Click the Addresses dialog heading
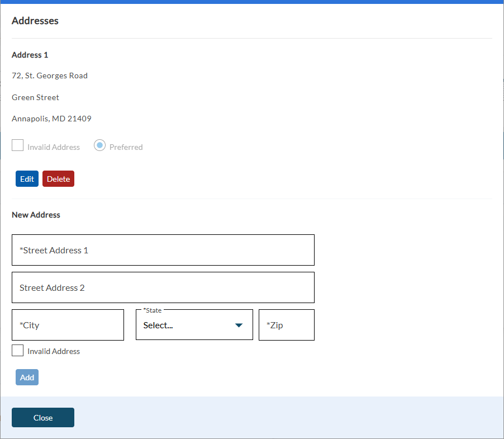Image resolution: width=504 pixels, height=439 pixels. click(x=35, y=21)
